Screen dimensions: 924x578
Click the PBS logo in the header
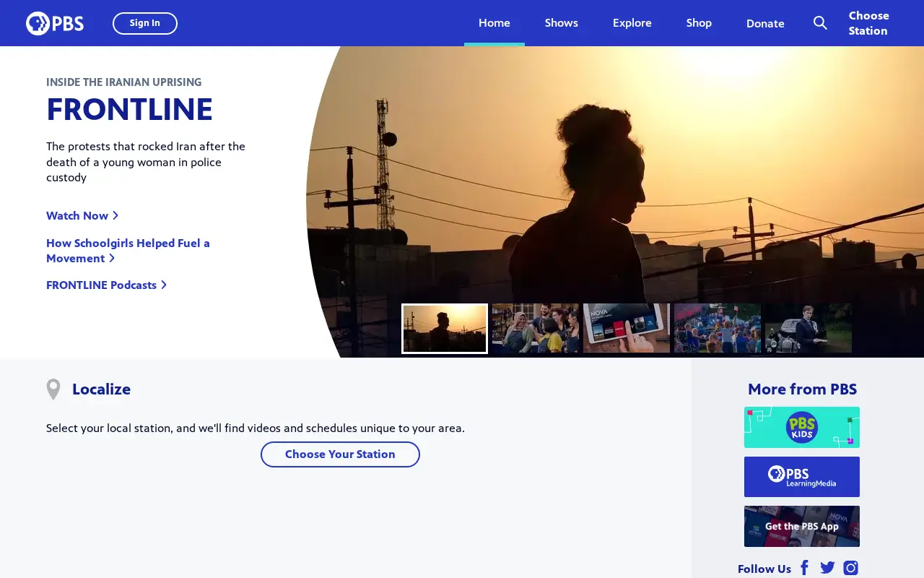click(x=55, y=23)
